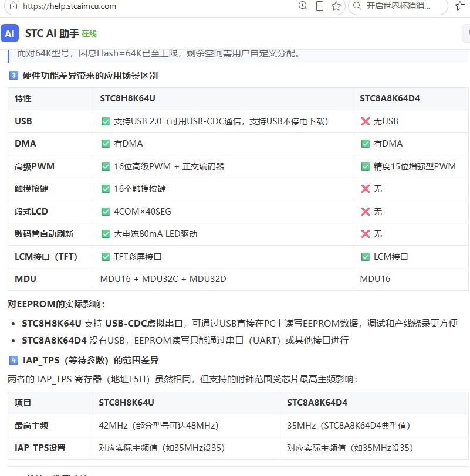Click the site lock icon before the URL
The height and width of the screenshot is (476, 470).
(13, 6)
